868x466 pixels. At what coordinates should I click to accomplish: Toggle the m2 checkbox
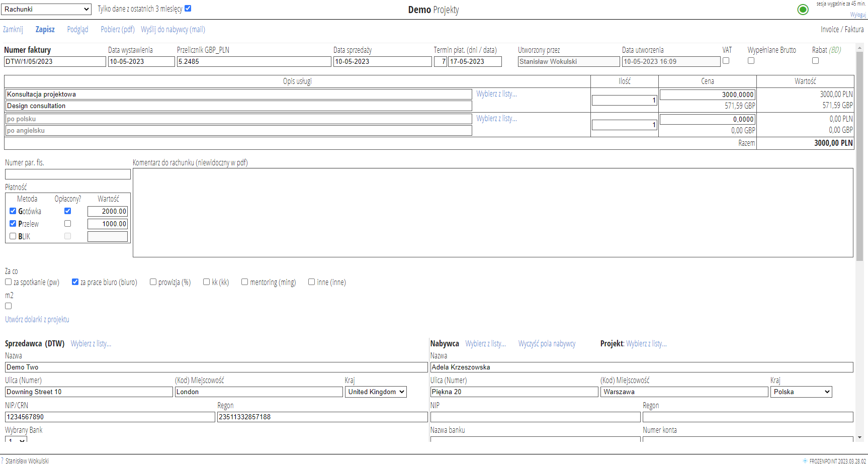[9, 306]
